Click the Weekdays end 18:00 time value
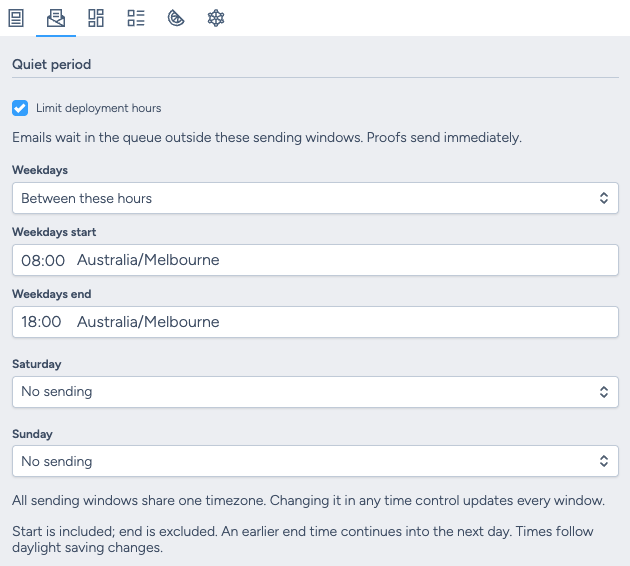The width and height of the screenshot is (630, 566). pyautogui.click(x=41, y=322)
